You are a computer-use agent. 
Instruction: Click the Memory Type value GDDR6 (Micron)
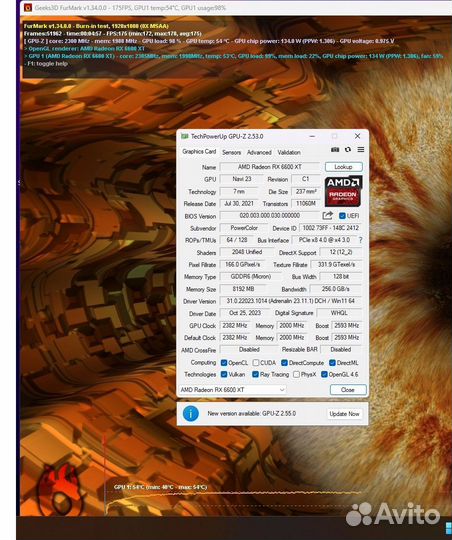(251, 277)
